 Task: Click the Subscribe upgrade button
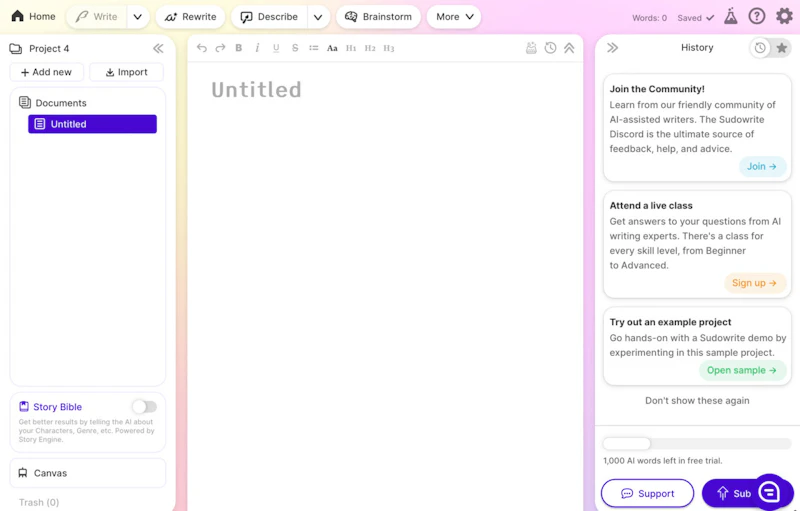coord(730,493)
